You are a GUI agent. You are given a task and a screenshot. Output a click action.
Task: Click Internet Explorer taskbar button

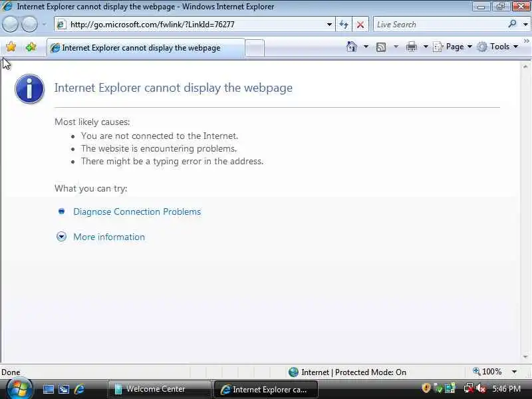click(x=265, y=390)
